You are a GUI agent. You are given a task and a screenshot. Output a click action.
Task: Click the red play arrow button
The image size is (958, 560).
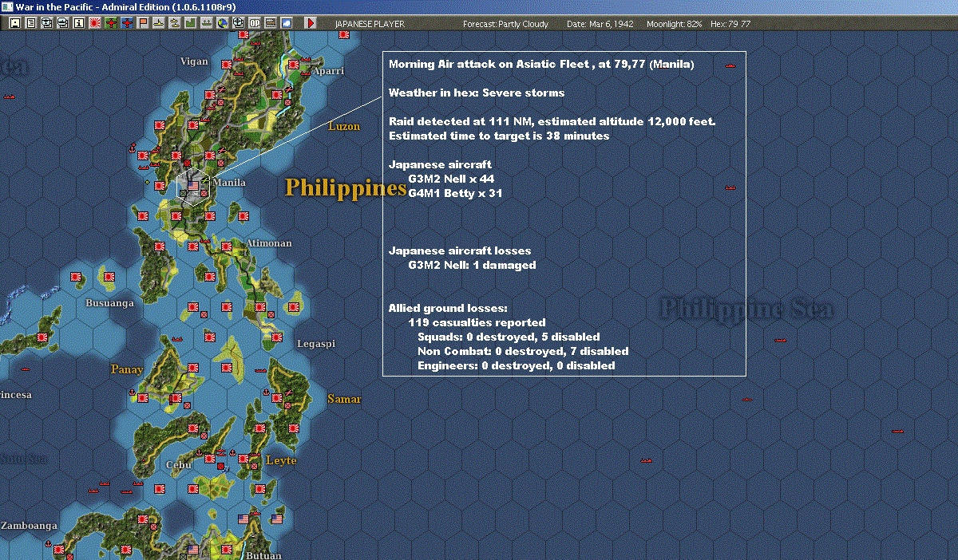point(310,24)
